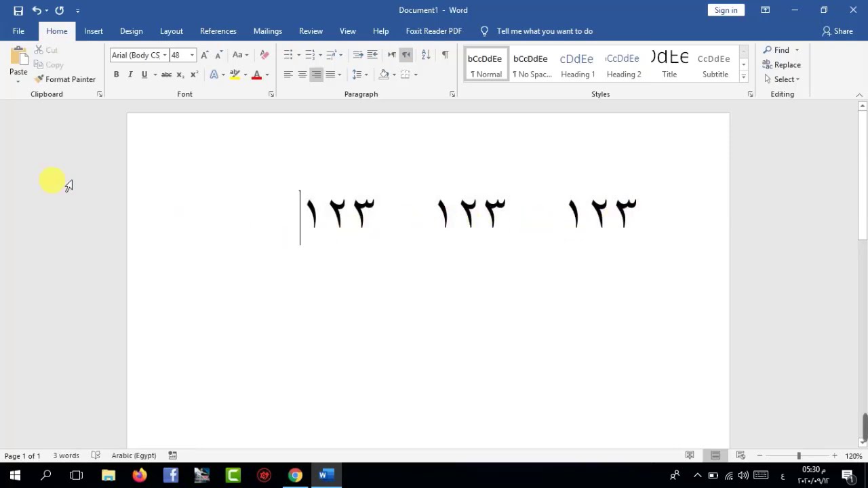The height and width of the screenshot is (488, 868).
Task: Open line and paragraph spacing options
Action: (x=360, y=75)
